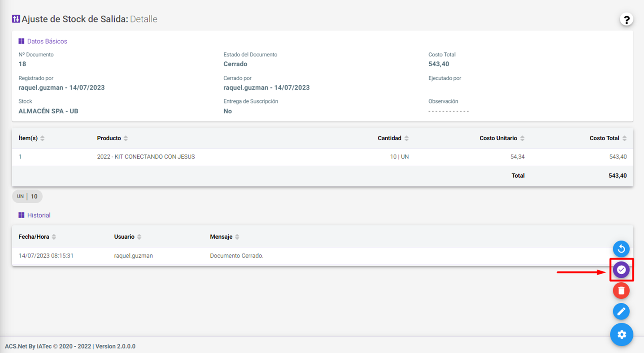Click the Datos Básicos section heading

47,41
